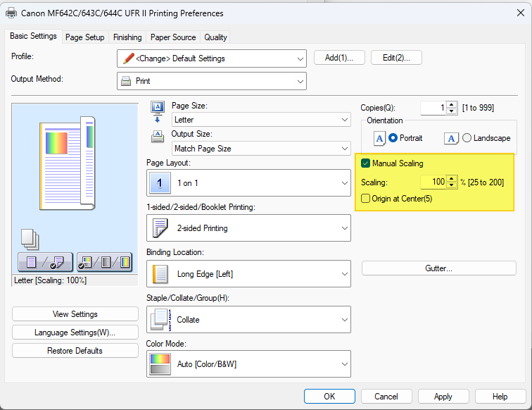This screenshot has width=532, height=410.
Task: Click the 'Letter [Scaling: 100%]' status text
Action: [x=50, y=280]
